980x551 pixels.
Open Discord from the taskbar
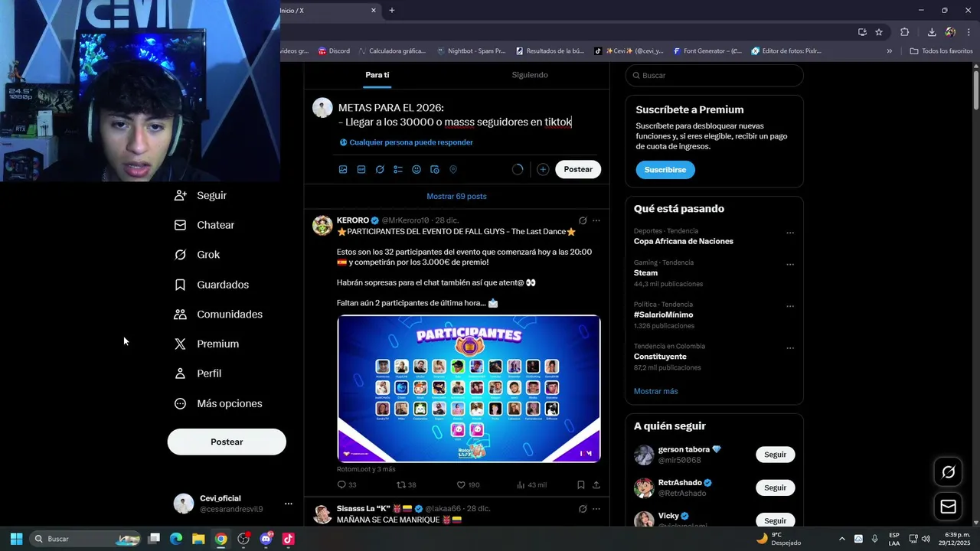click(x=266, y=539)
